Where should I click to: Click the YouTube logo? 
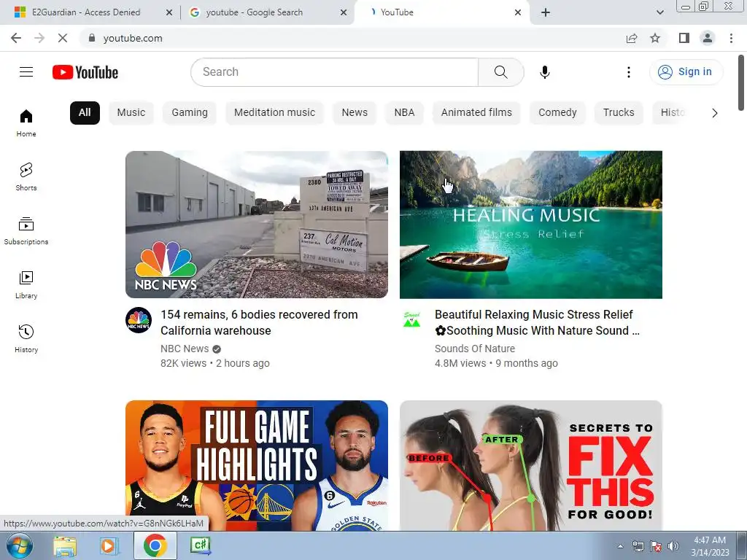point(85,72)
